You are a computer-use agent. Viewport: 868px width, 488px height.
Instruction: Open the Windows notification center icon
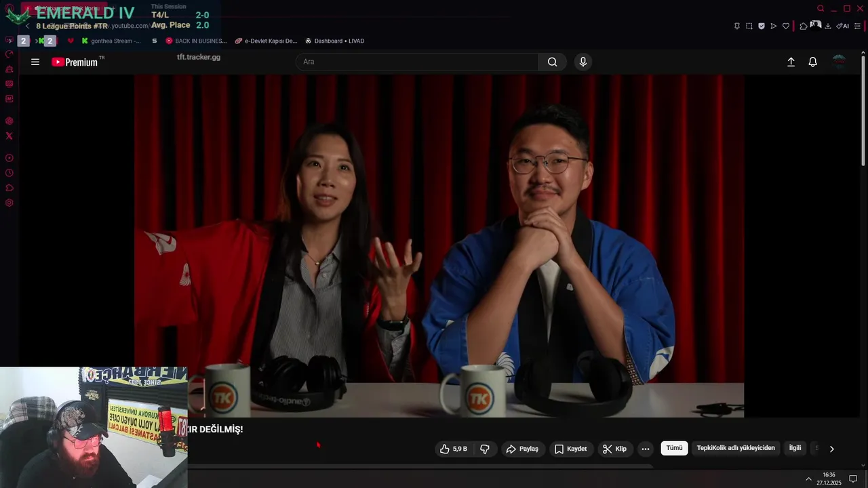[x=853, y=479]
